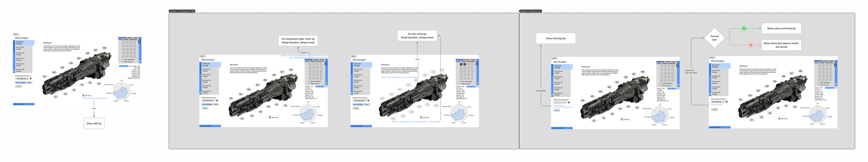
Task: Open Component tab in name-confirmed mockup
Action: 829,62
